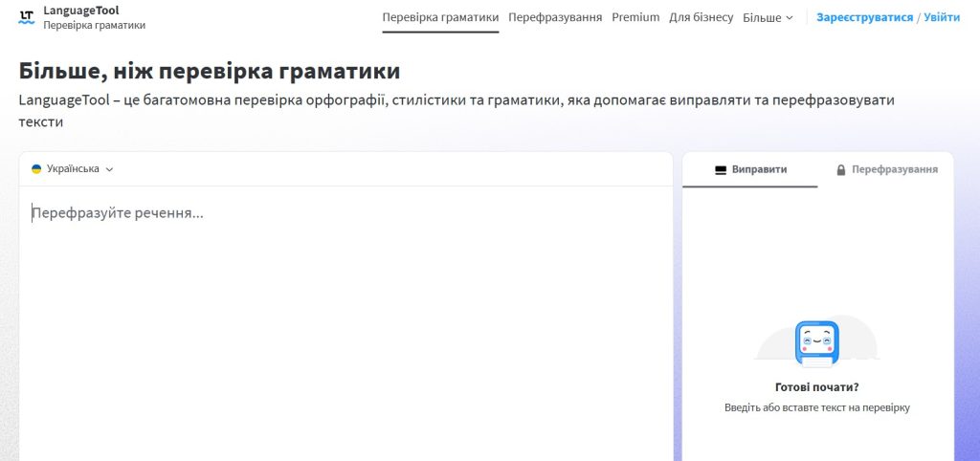Click the icon on the Виправити tab

tap(721, 169)
